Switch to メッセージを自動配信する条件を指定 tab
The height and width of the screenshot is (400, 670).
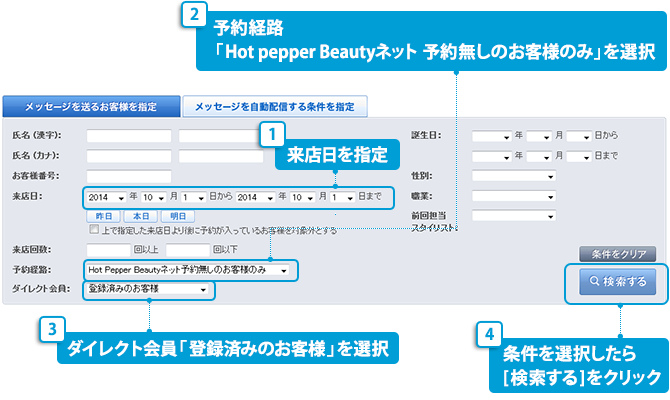pyautogui.click(x=274, y=106)
